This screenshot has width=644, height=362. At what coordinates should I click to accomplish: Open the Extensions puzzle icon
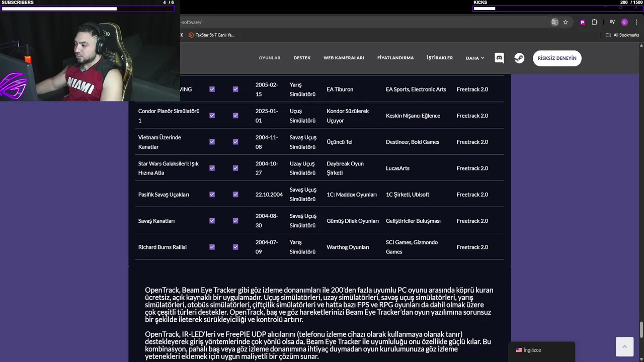pos(594,22)
